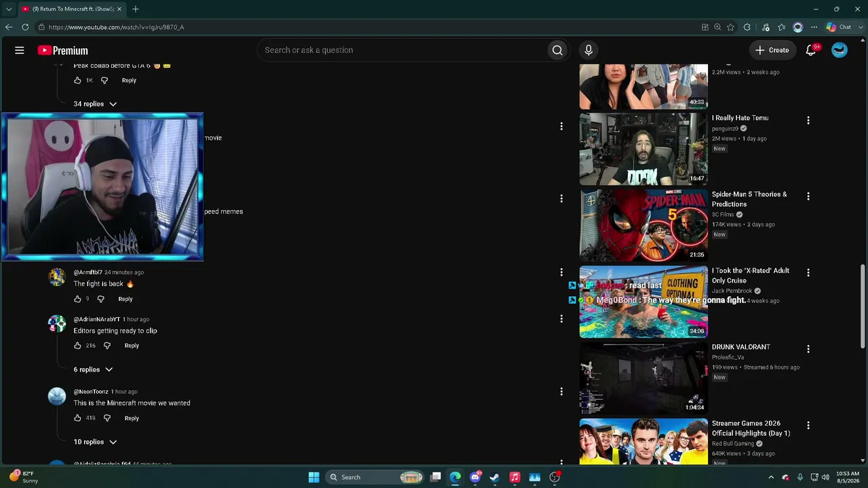Open the 'I Really Hate Temu' thumbnail
Screen dimensions: 868x488
(x=644, y=149)
